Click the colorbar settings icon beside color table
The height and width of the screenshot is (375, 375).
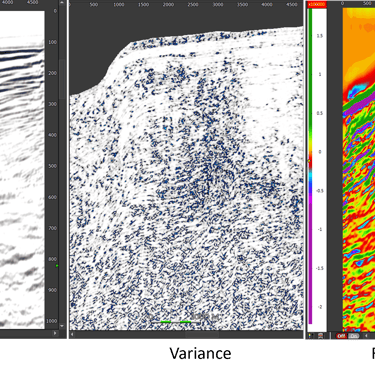click(320, 335)
